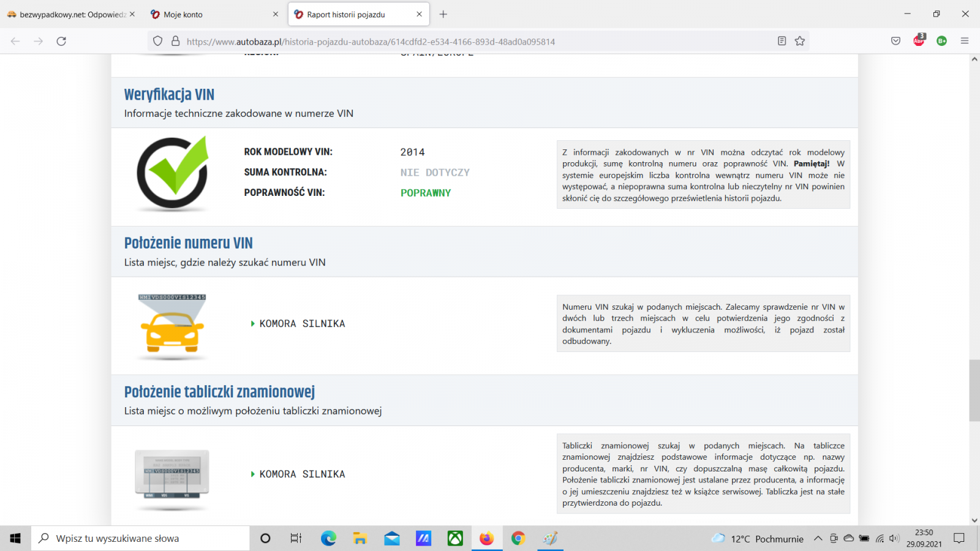Click the autobaza.pl URL address field
Viewport: 980px width, 551px height.
[x=429, y=42]
